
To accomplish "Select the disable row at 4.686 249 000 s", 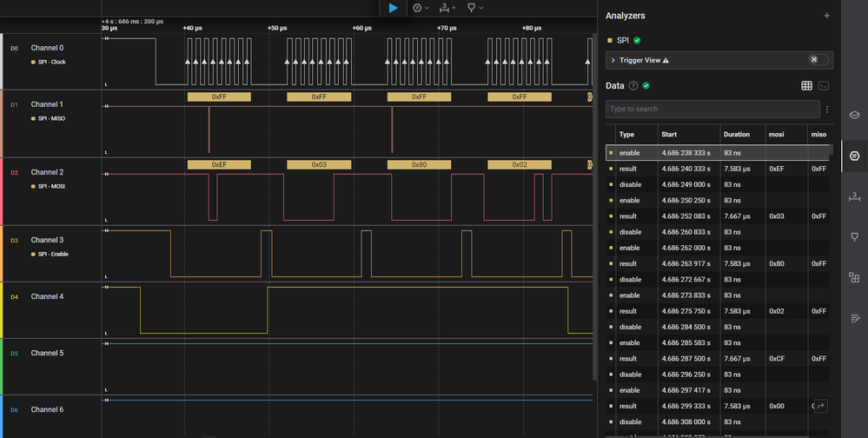I will pos(718,184).
